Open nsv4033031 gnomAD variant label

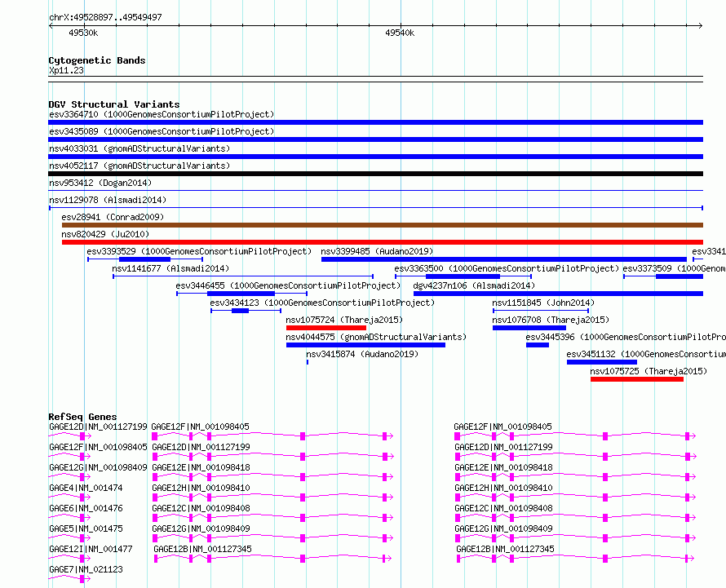click(x=139, y=148)
